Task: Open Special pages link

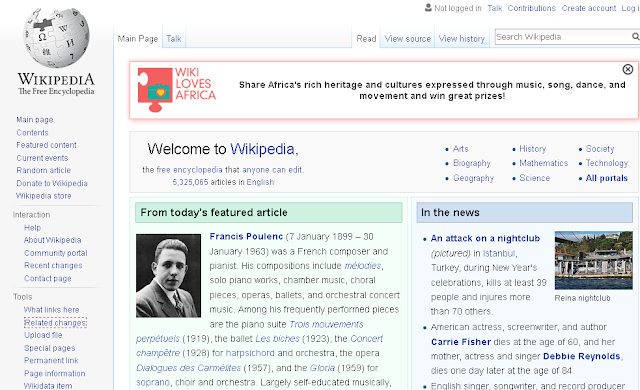Action: [49, 348]
